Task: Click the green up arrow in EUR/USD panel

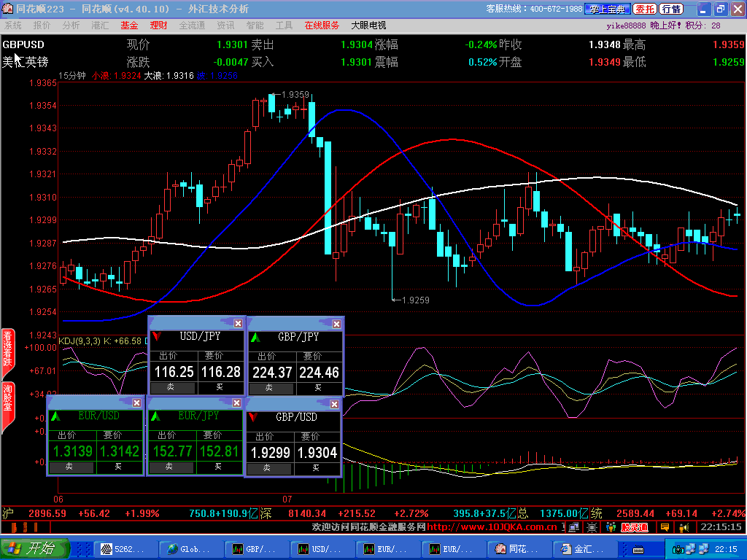Action: tap(55, 416)
